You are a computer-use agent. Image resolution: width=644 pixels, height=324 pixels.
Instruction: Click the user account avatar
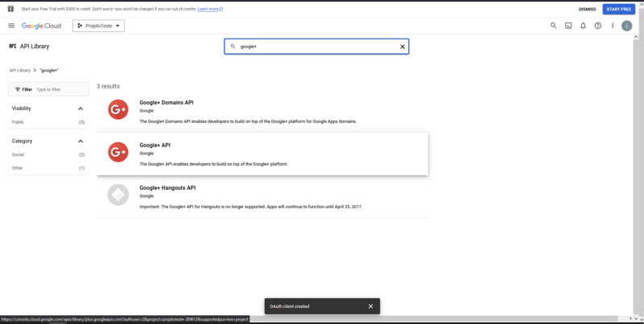[626, 26]
